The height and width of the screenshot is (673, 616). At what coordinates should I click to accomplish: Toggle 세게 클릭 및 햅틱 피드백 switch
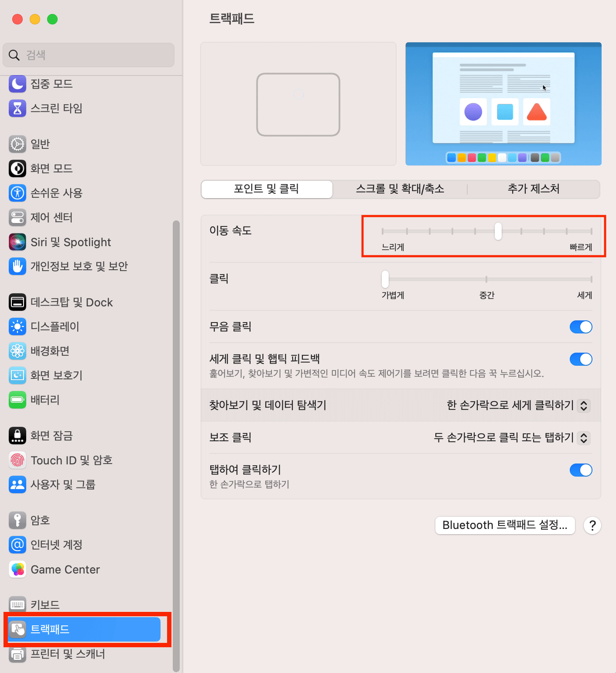(x=581, y=359)
